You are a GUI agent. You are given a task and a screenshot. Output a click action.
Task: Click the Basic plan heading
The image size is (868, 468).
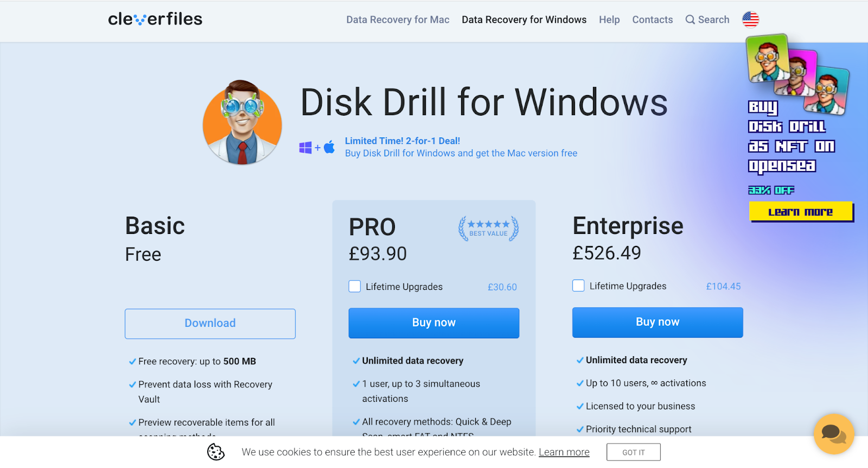point(155,226)
